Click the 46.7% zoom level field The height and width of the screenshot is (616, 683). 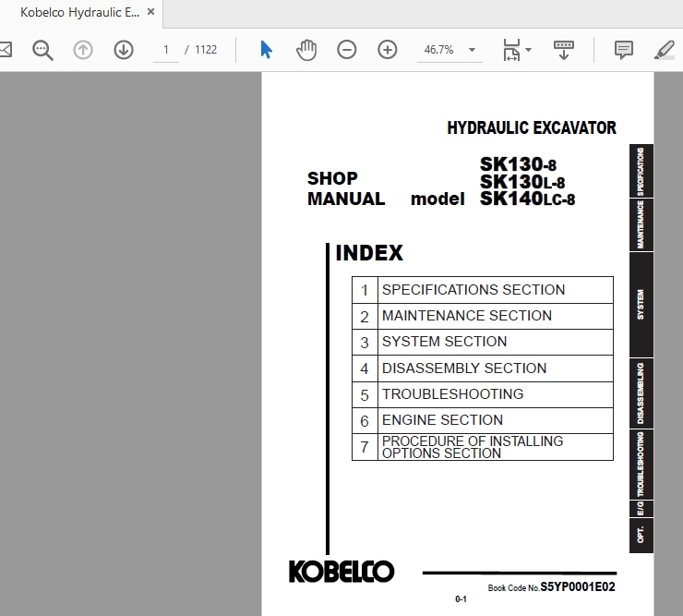(439, 50)
